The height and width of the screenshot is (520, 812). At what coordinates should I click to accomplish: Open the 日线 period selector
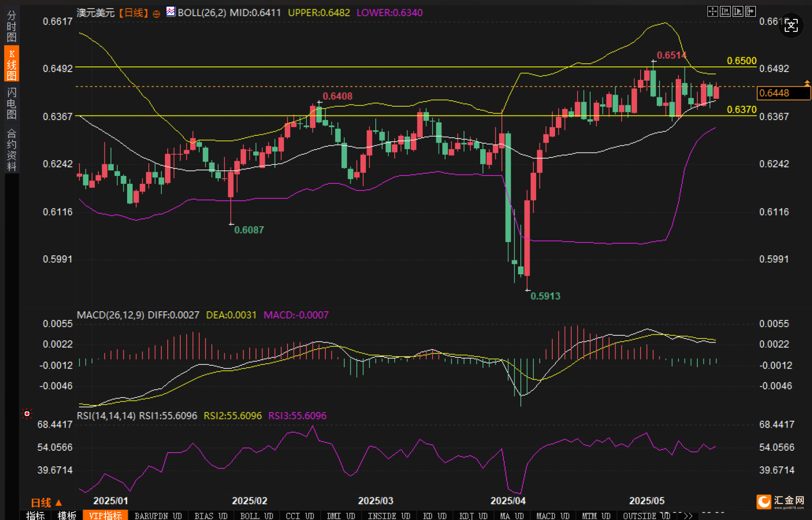46,502
